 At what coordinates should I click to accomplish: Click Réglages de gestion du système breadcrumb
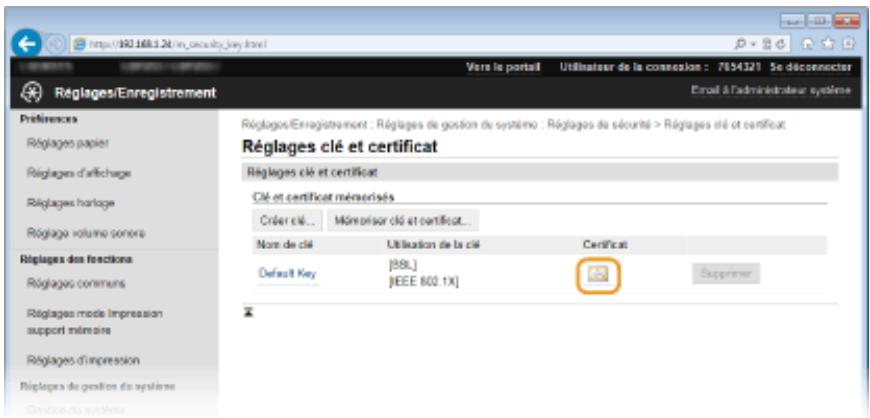[x=457, y=125]
